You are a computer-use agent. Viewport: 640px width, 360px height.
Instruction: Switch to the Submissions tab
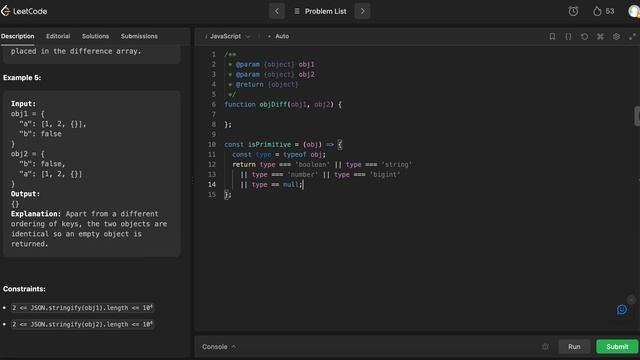(x=139, y=36)
